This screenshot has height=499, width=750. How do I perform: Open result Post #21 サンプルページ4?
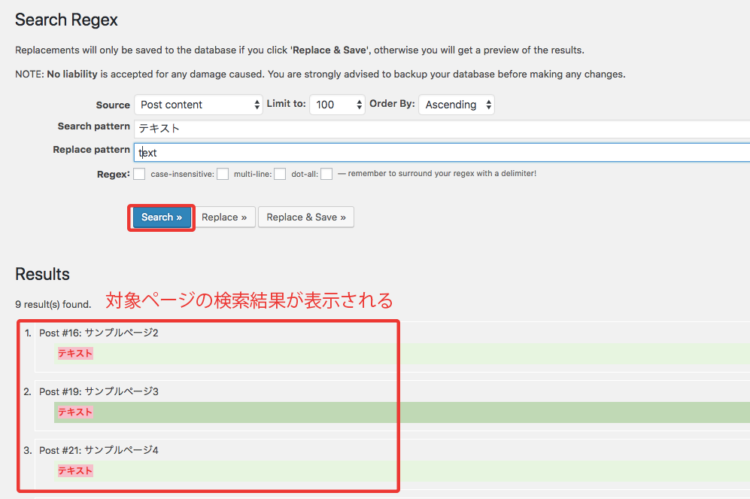tap(99, 450)
